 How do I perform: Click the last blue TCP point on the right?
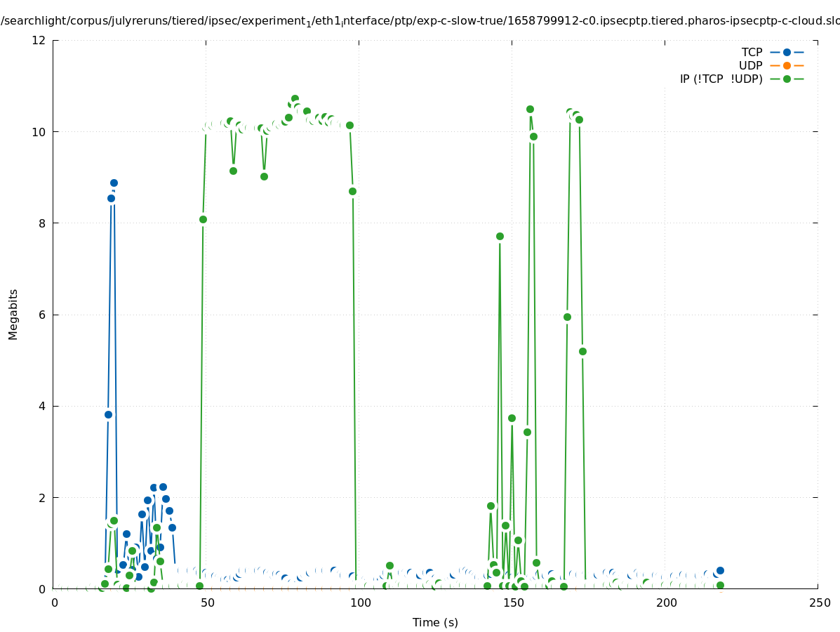(720, 570)
